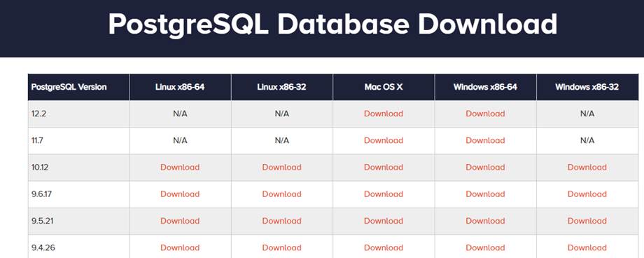Viewport: 644px width, 258px height.
Task: Download PostgreSQL 9.4.26 for Windows x86-64
Action: coord(486,247)
